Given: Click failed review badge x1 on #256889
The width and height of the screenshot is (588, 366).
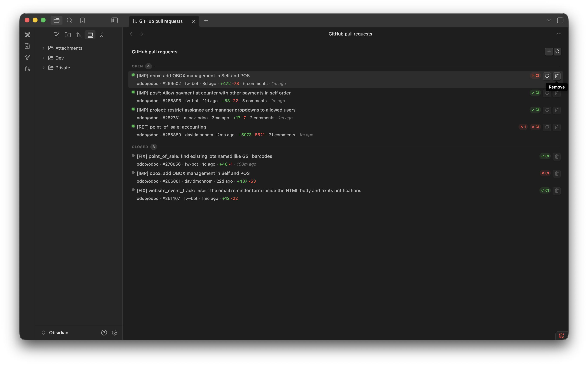Looking at the screenshot, I should click(x=523, y=127).
